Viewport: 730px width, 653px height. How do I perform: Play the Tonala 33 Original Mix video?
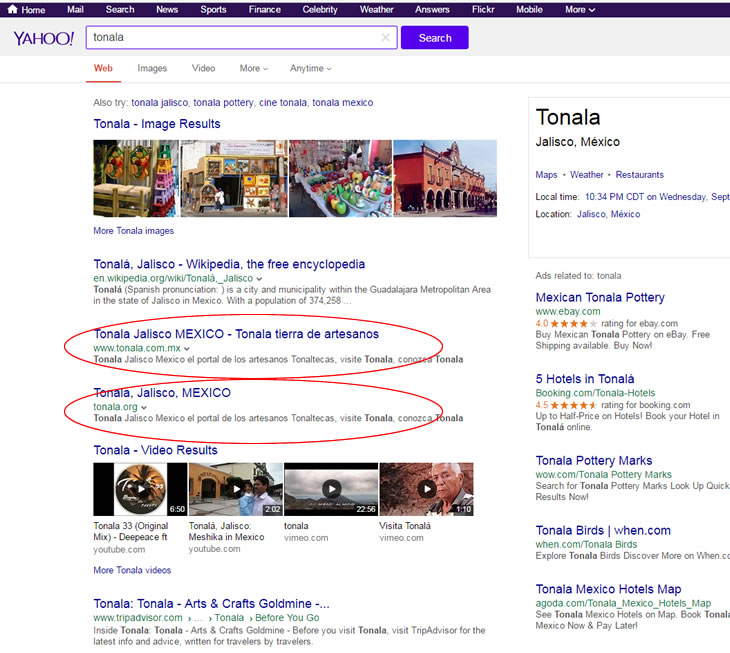139,489
